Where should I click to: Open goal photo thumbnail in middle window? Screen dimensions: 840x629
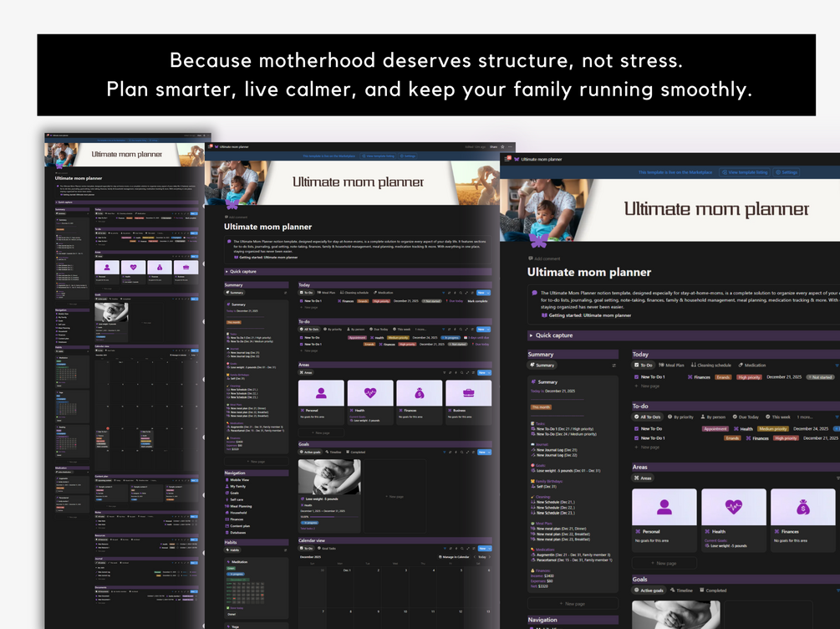329,477
